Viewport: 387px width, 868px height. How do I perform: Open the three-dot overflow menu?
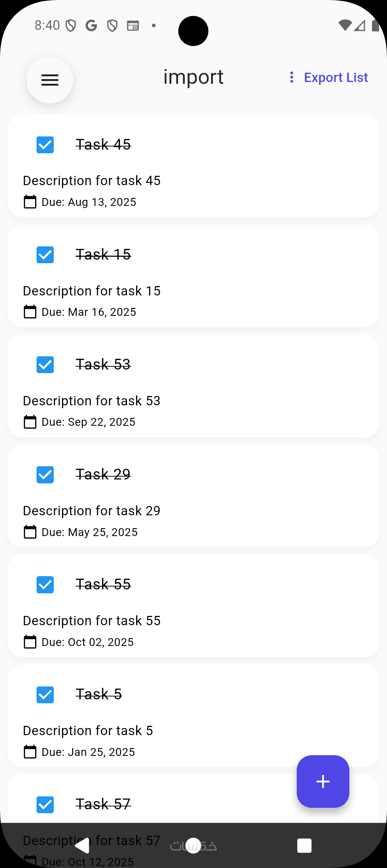click(292, 77)
